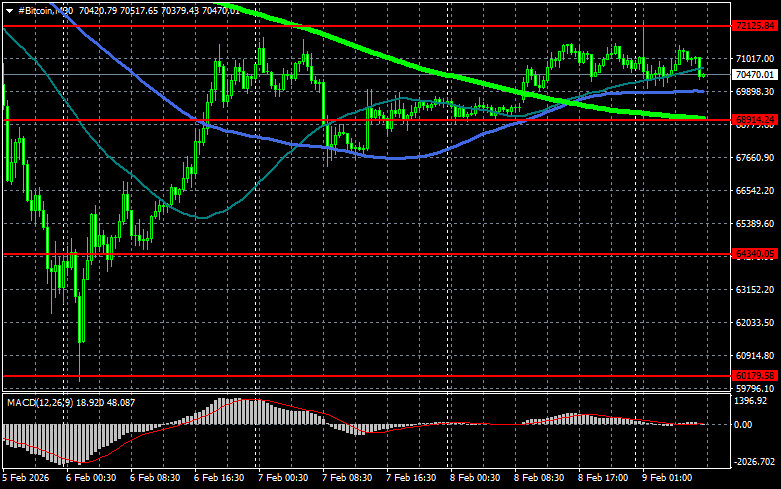This screenshot has height=489, width=781.
Task: Select the red level label 64340.05
Action: point(755,254)
